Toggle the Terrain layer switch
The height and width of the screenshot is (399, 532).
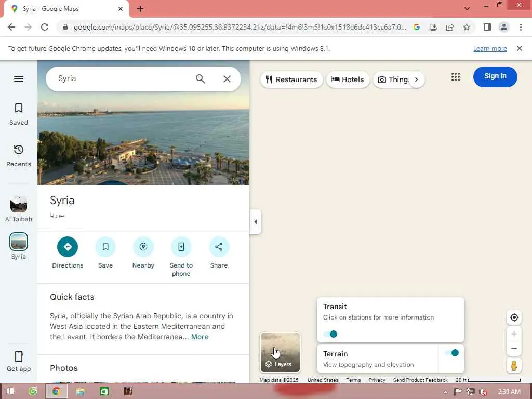click(451, 353)
